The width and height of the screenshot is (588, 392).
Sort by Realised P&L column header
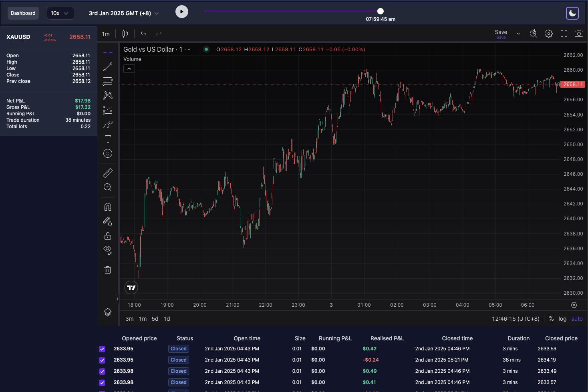pos(387,338)
